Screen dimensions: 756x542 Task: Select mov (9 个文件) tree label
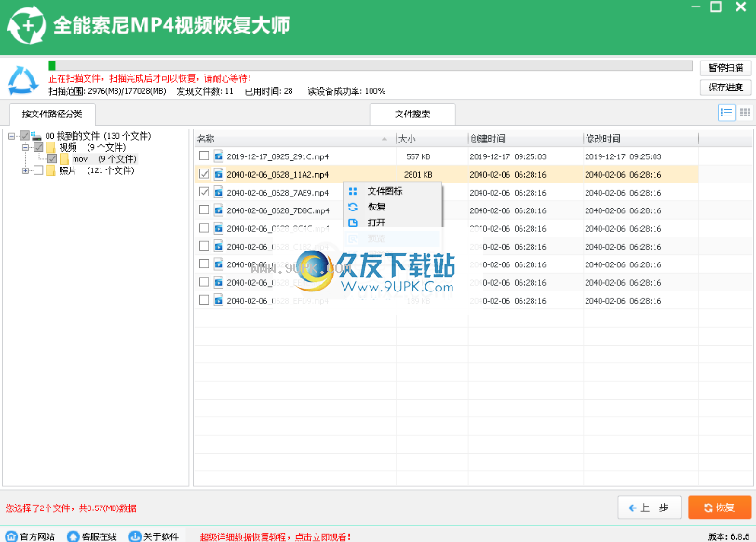pyautogui.click(x=104, y=158)
